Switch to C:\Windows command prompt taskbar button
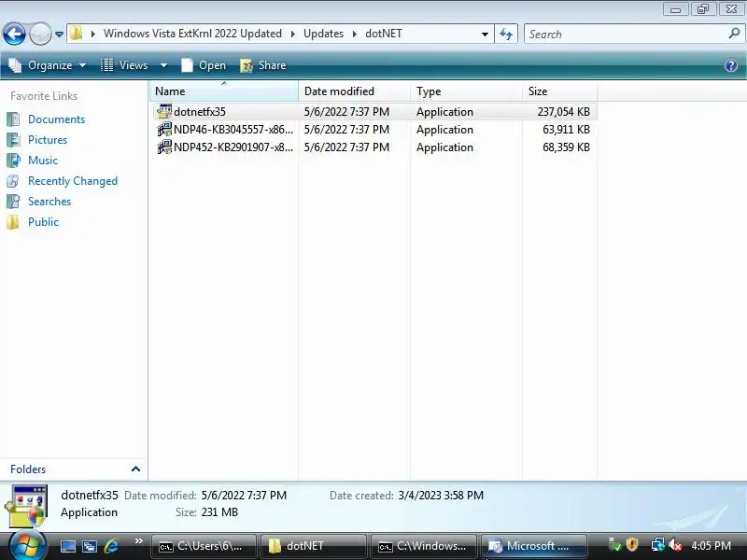 pyautogui.click(x=424, y=546)
